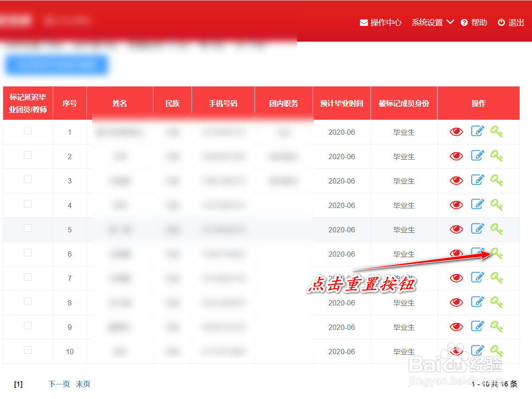Edit row 5 using the blue pencil icon
Viewport: 532px width, 399px height.
477,229
